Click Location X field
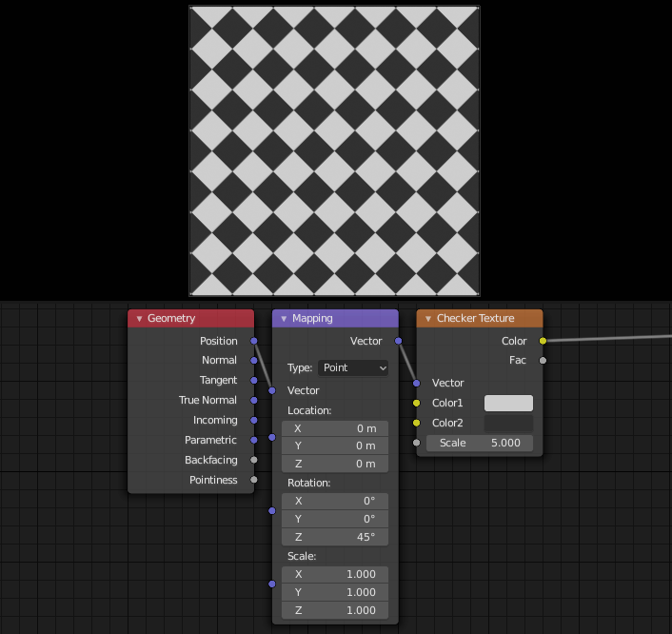Viewport: 672px width, 634px height. tap(335, 428)
